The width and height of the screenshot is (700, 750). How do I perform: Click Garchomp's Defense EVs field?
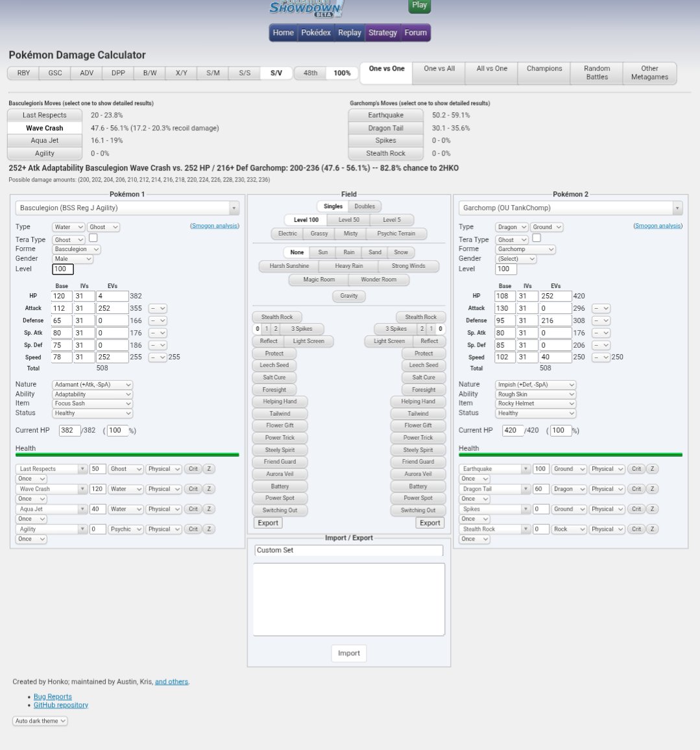[555, 321]
